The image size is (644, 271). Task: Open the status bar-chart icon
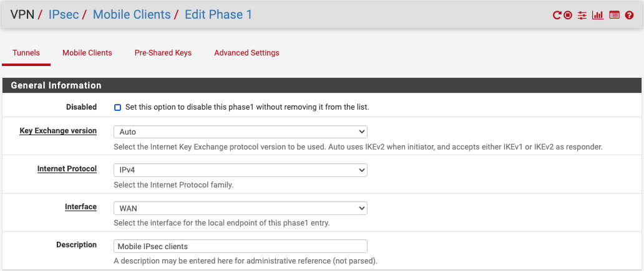(x=598, y=15)
